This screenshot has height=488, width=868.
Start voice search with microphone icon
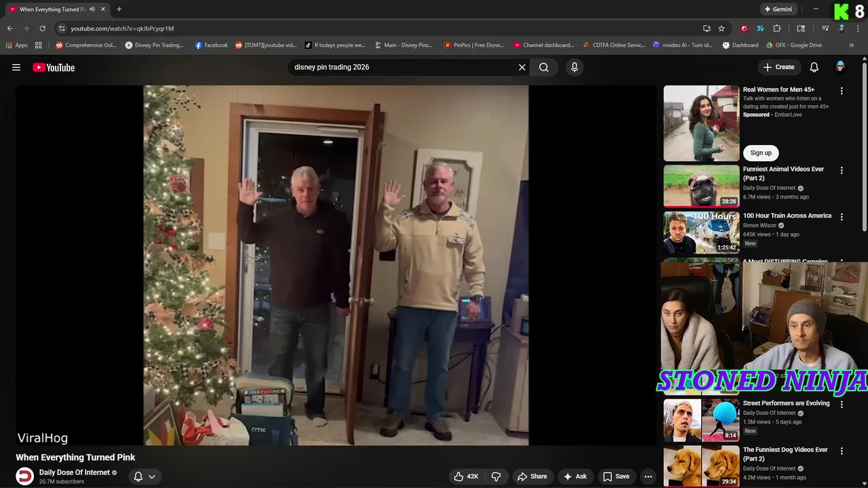coord(574,67)
